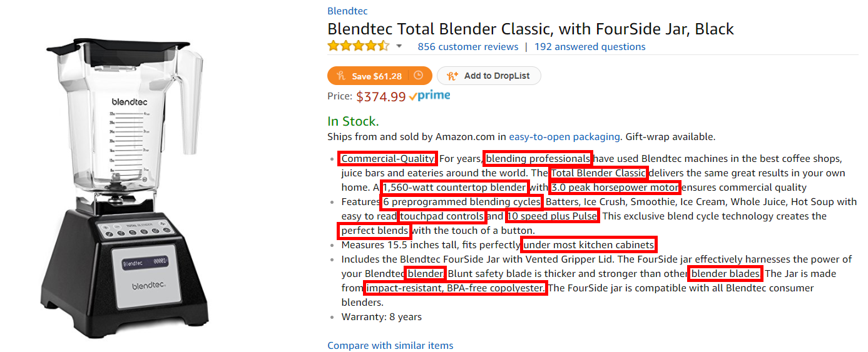Click highlighted text touchpad controls
Screen dimensions: 868x352
(x=442, y=216)
